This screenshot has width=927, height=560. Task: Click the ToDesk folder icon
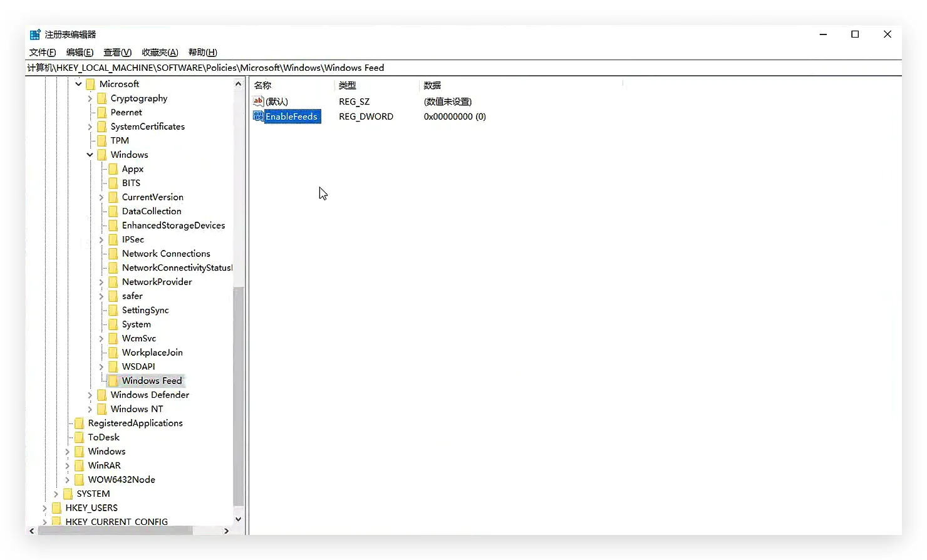click(79, 437)
